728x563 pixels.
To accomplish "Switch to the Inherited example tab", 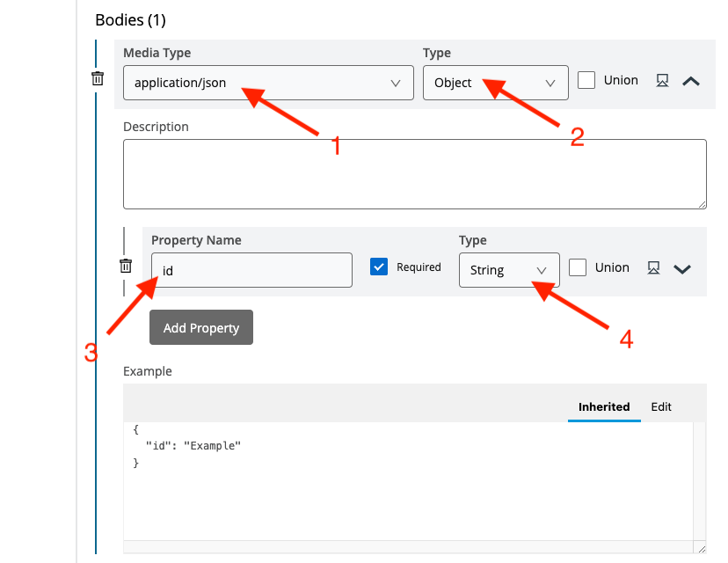I will (x=604, y=406).
